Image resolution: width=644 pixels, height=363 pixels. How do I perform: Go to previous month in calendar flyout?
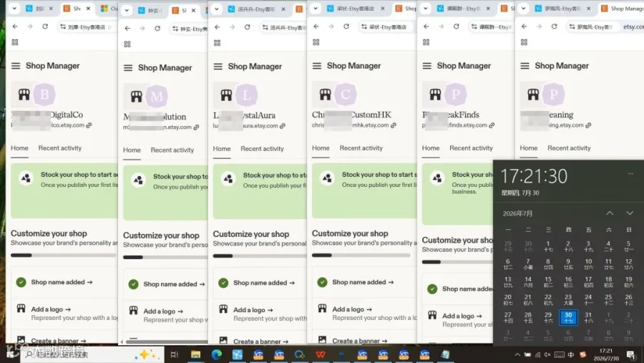point(610,213)
